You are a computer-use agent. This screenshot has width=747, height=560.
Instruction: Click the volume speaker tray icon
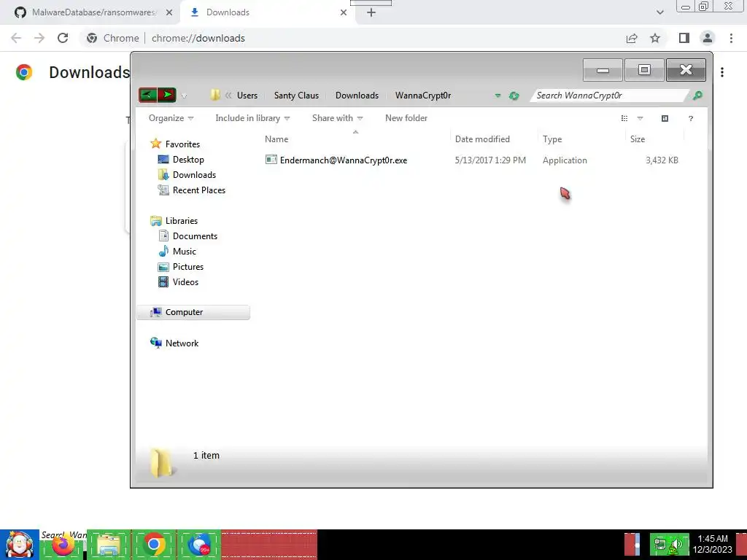pyautogui.click(x=676, y=544)
